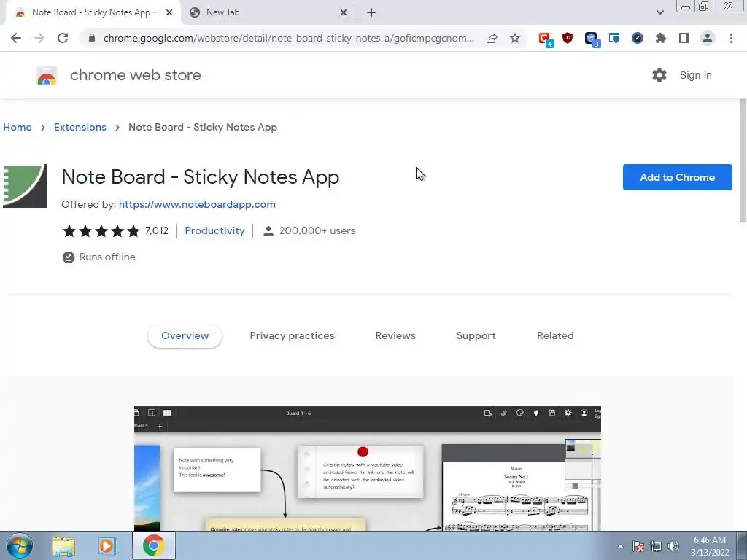This screenshot has width=747, height=560.
Task: Open the Extensions puzzle piece menu
Action: [x=661, y=38]
